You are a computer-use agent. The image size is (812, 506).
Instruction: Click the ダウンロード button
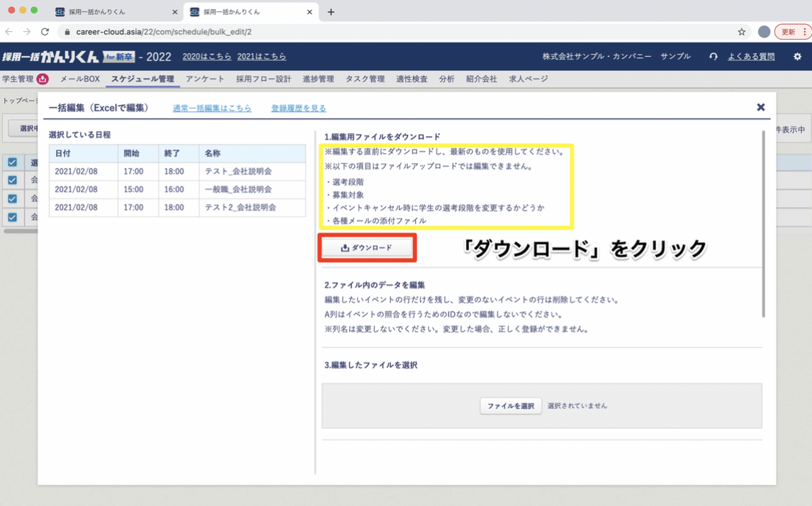[366, 248]
